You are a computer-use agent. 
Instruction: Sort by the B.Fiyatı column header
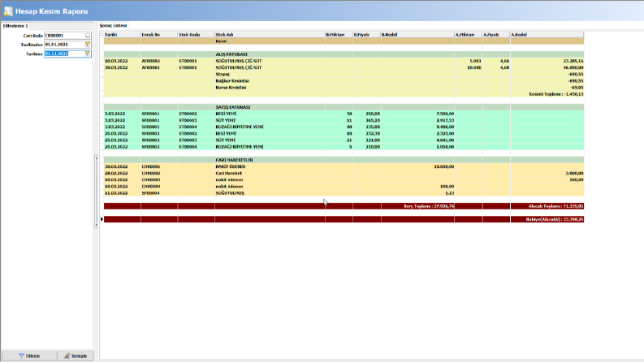pyautogui.click(x=367, y=34)
